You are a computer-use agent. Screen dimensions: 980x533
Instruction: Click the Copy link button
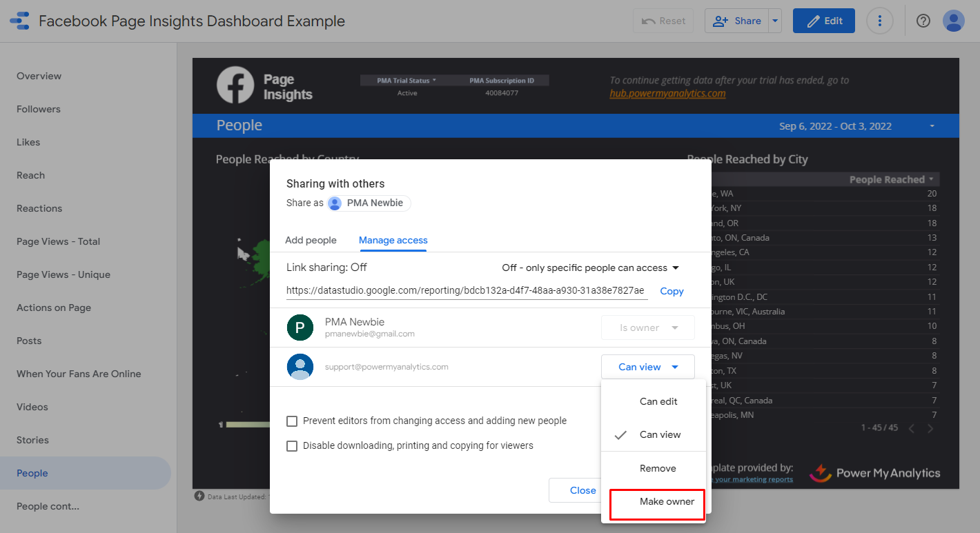click(x=672, y=291)
